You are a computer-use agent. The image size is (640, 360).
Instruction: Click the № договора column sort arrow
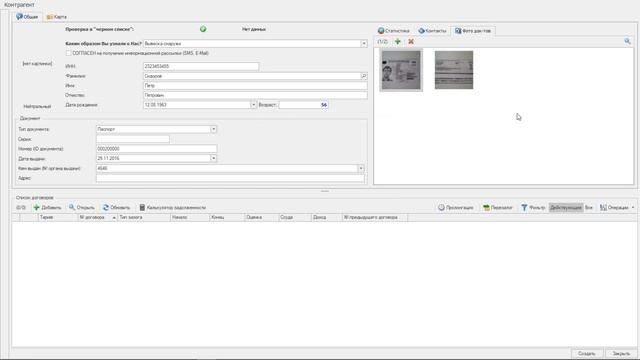pyautogui.click(x=114, y=218)
